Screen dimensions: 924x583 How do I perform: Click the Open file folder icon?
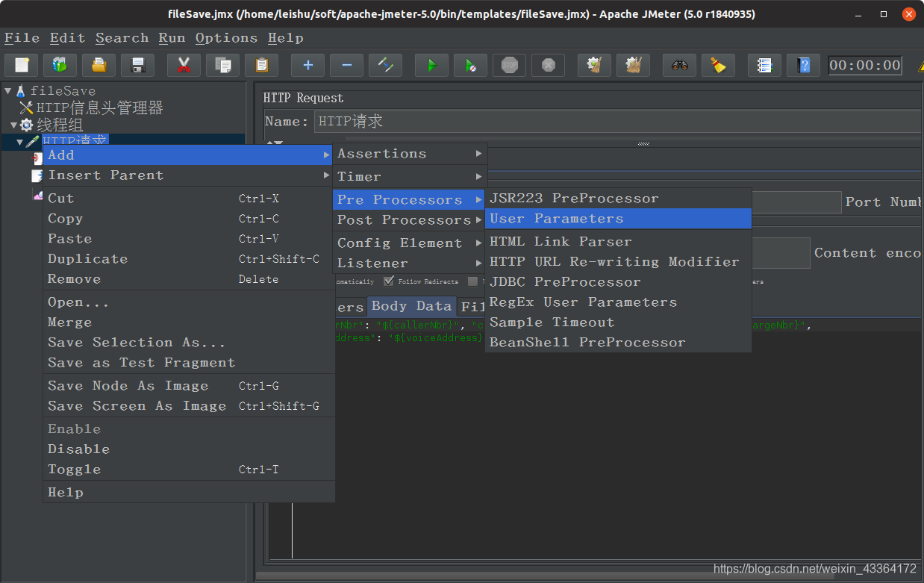pos(99,65)
